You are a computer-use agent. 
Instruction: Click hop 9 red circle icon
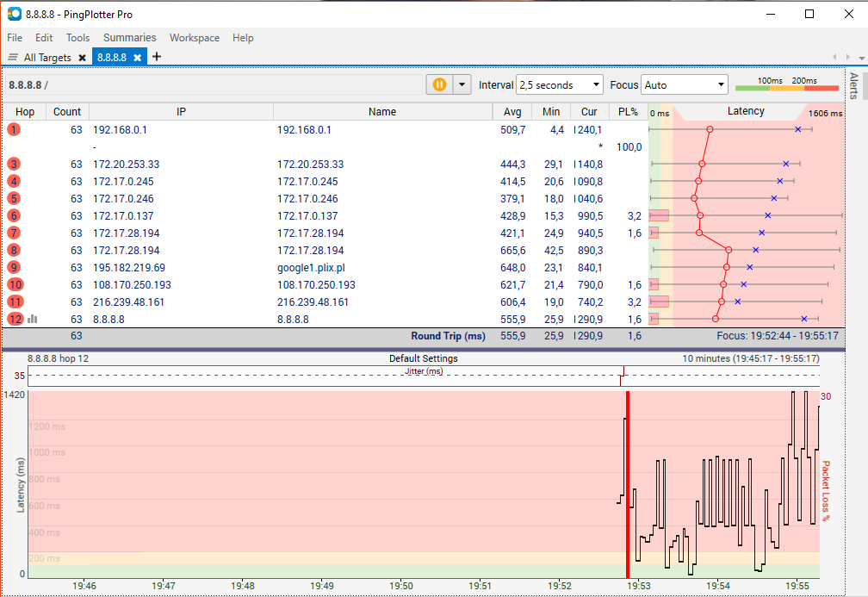tap(14, 267)
